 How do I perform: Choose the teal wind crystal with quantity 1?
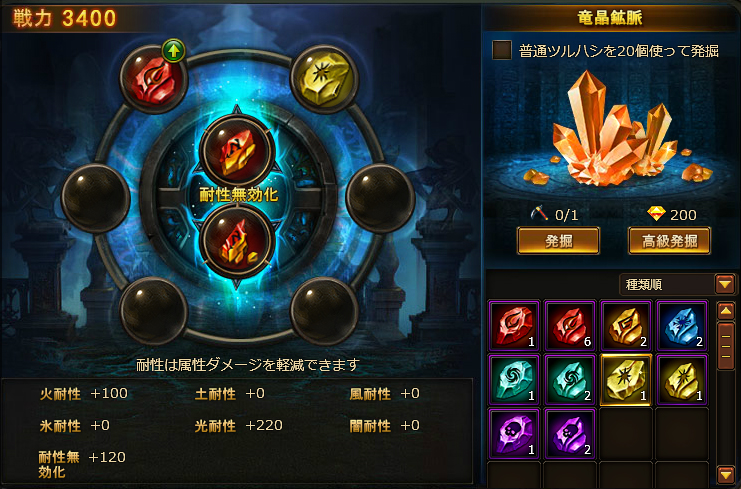click(x=514, y=380)
